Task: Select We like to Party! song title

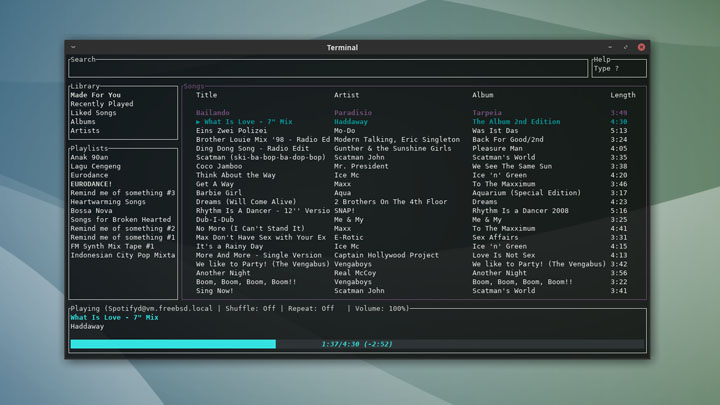Action: [263, 264]
